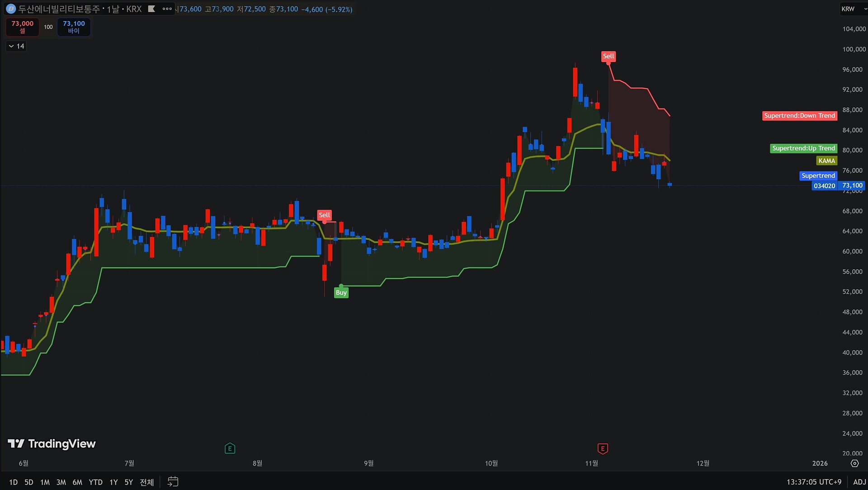Select the 1D time range tab
Screen dimensions: 868x490
pos(14,482)
